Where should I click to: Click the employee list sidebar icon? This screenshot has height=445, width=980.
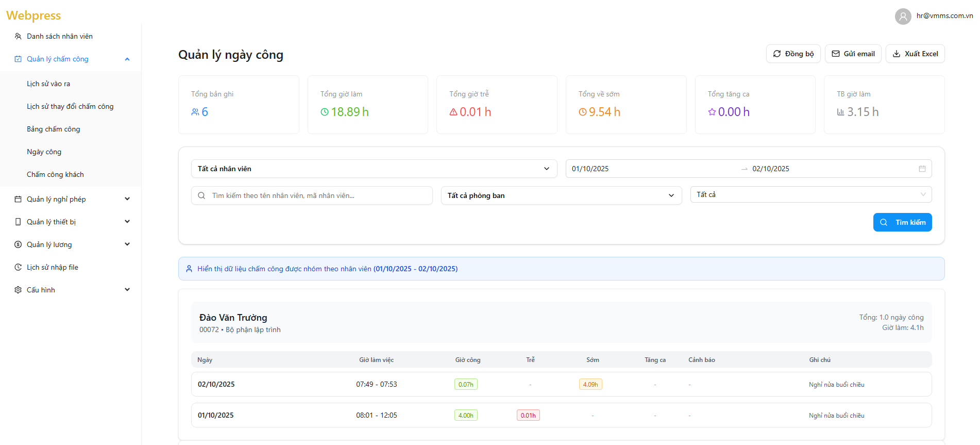[18, 36]
